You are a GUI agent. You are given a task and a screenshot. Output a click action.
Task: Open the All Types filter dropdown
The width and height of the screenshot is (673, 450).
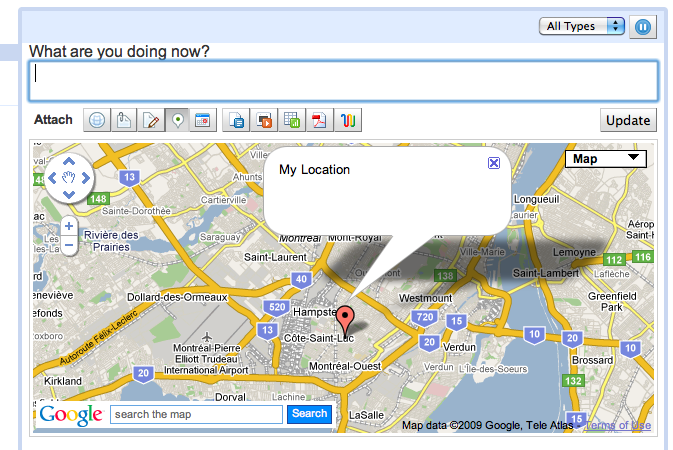point(582,26)
